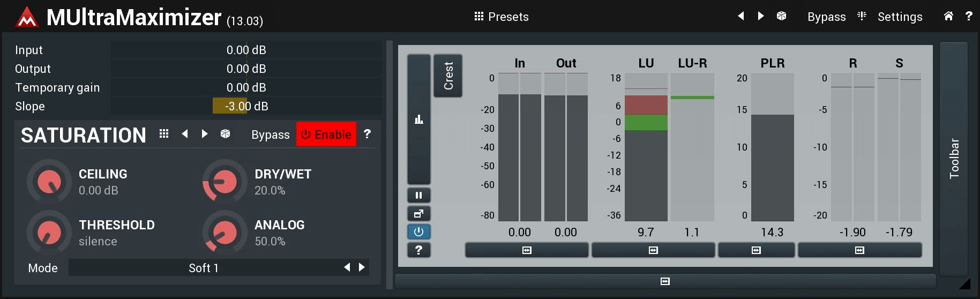Open the Settings menu
Screen dimensions: 980x299
point(900,17)
